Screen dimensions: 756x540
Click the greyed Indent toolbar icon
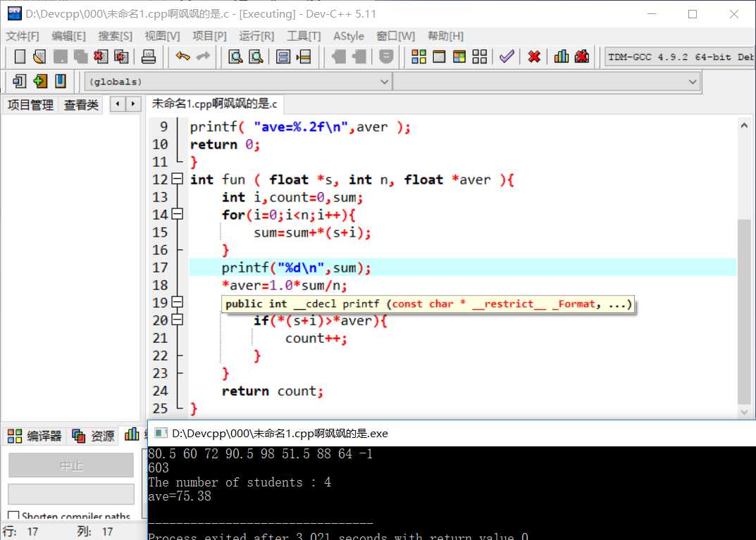pos(338,56)
